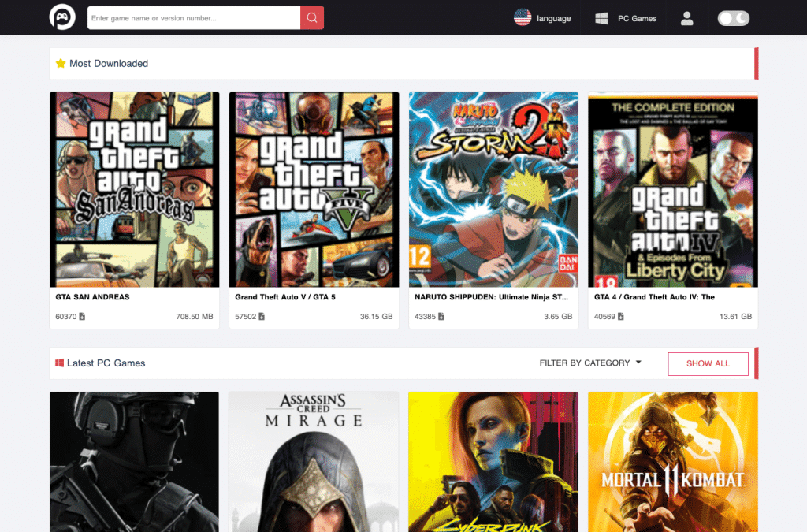
Task: Focus the game name search field
Action: point(194,17)
